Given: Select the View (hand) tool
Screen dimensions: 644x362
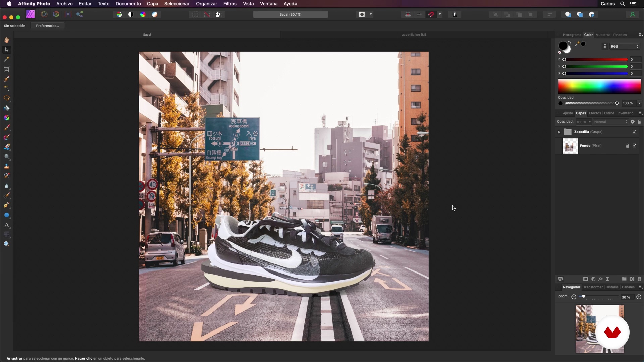Looking at the screenshot, I should 7,40.
